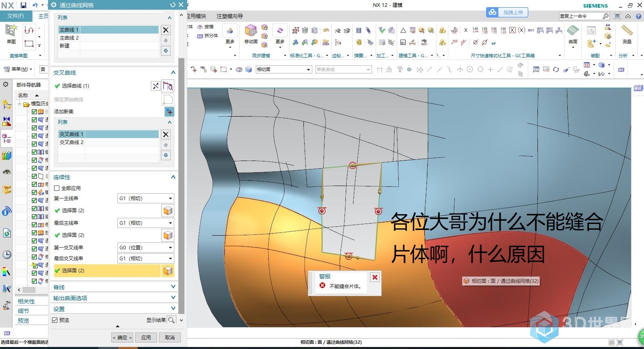The width and height of the screenshot is (644, 349).
Task: Open the 文件(F) file menu
Action: click(x=16, y=16)
